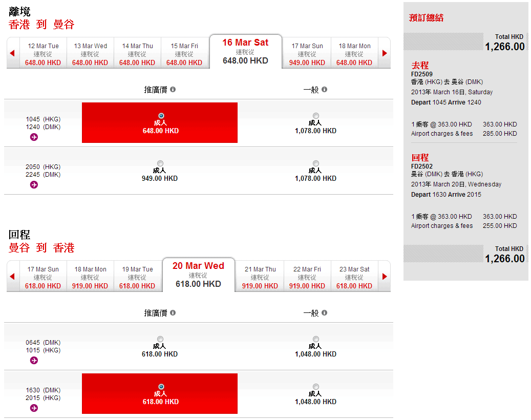Click the info icon beside return 一般
Viewport: 531px width, 420px height.
[324, 313]
